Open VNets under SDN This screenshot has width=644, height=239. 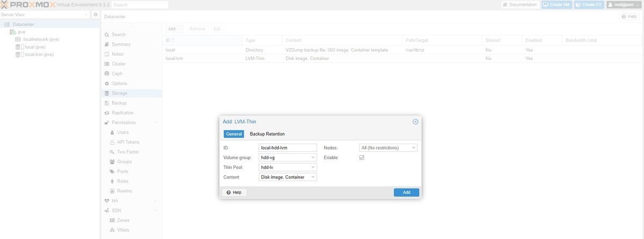coord(123,230)
